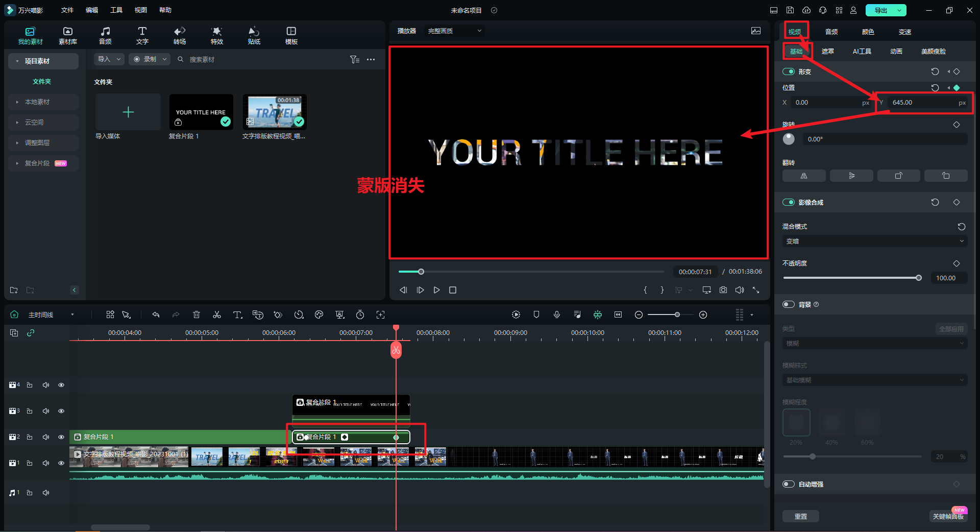
Task: Click the horizontal flip icon under 翻转
Action: (803, 176)
